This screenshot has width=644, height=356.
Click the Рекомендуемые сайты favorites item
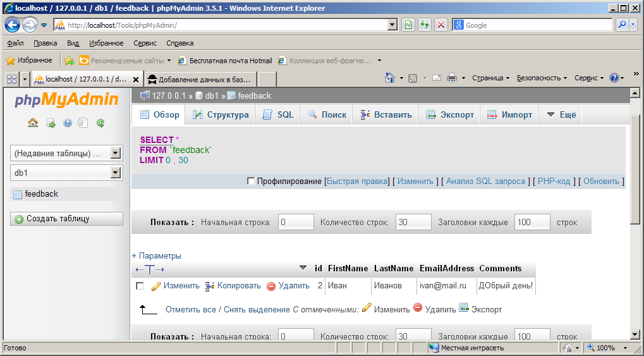pyautogui.click(x=125, y=61)
